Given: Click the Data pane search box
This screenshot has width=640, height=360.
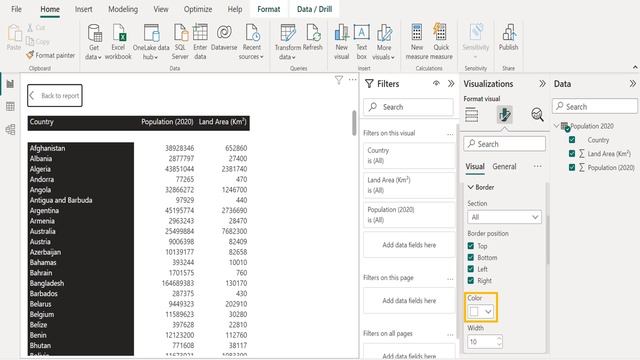Looking at the screenshot, I should [595, 107].
